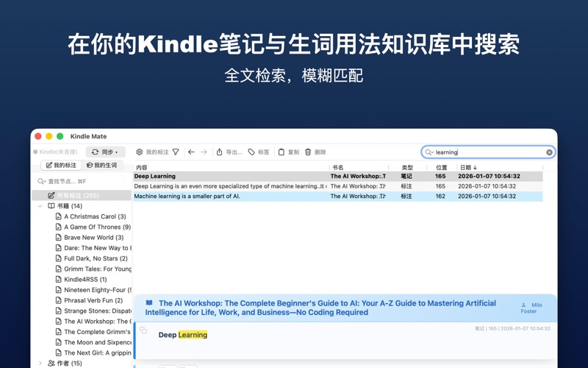Click the filter funnel icon

coord(176,152)
